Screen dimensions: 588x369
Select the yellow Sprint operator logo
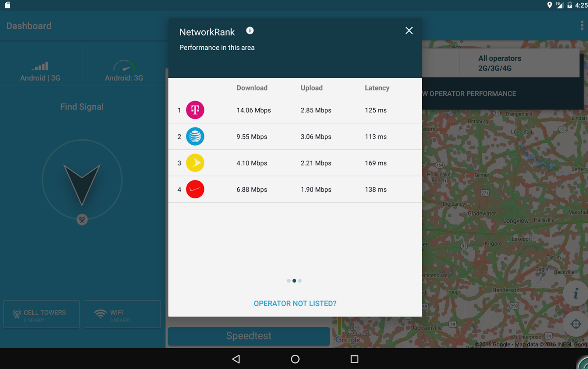(x=195, y=163)
